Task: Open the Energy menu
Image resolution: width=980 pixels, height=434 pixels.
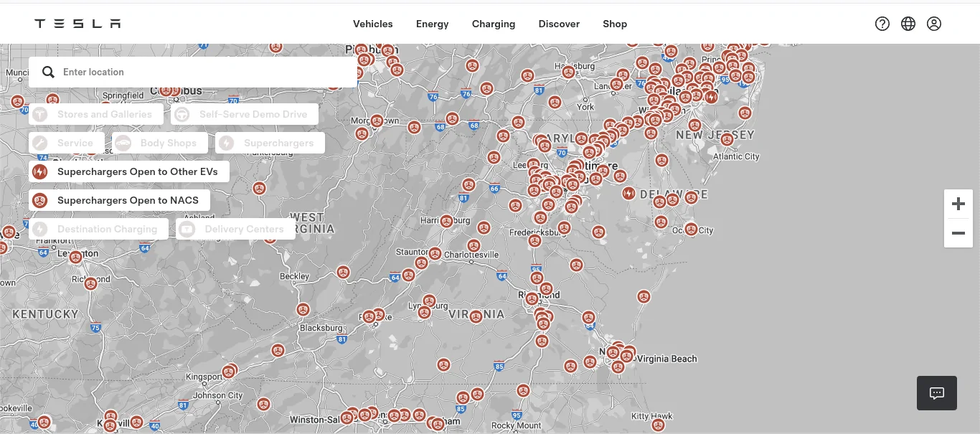Action: pos(432,24)
